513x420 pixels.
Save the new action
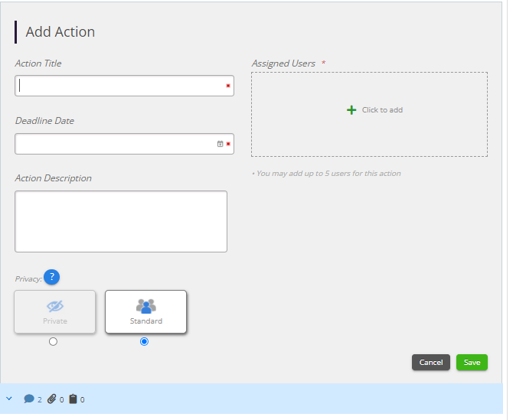472,363
